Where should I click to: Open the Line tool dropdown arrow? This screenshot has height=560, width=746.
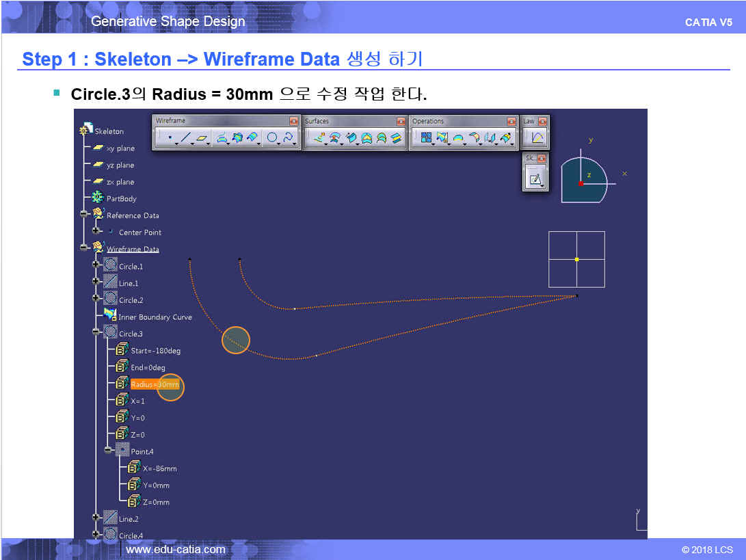pyautogui.click(x=193, y=144)
